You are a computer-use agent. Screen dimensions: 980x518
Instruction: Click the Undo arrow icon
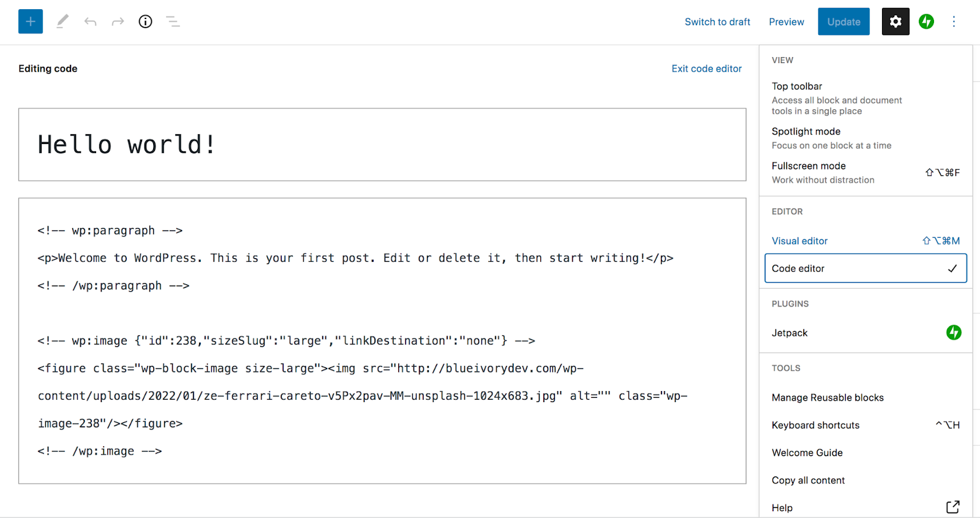[91, 21]
